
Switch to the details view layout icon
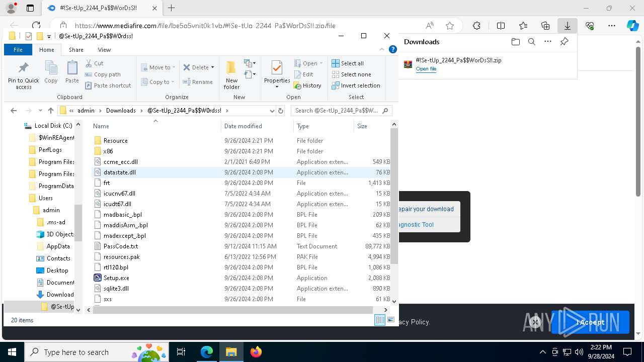coord(380,320)
